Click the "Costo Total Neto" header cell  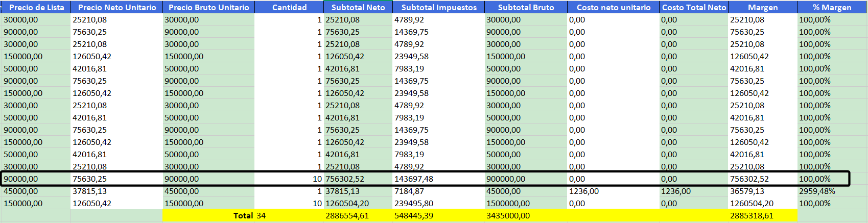tap(694, 7)
